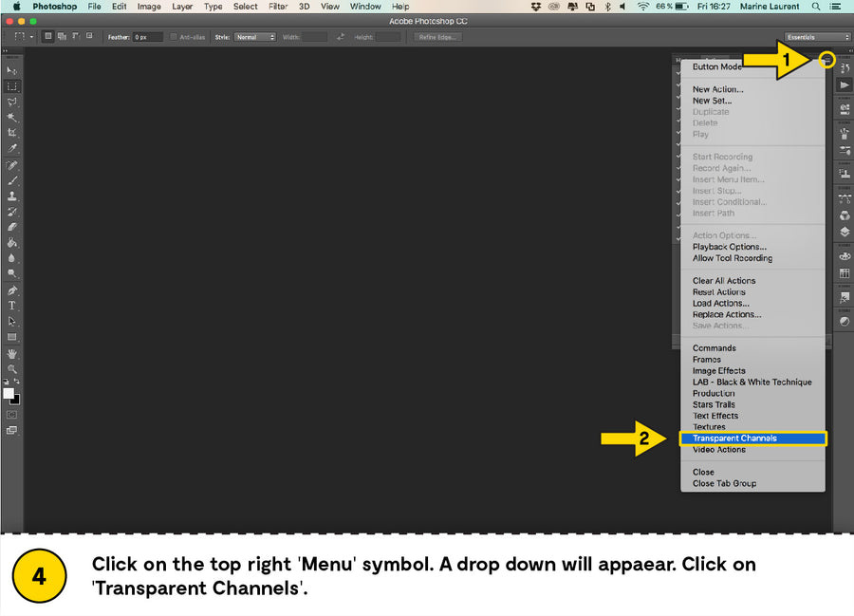The width and height of the screenshot is (854, 616).
Task: Choose Transparent Channels from the menu
Action: click(734, 439)
